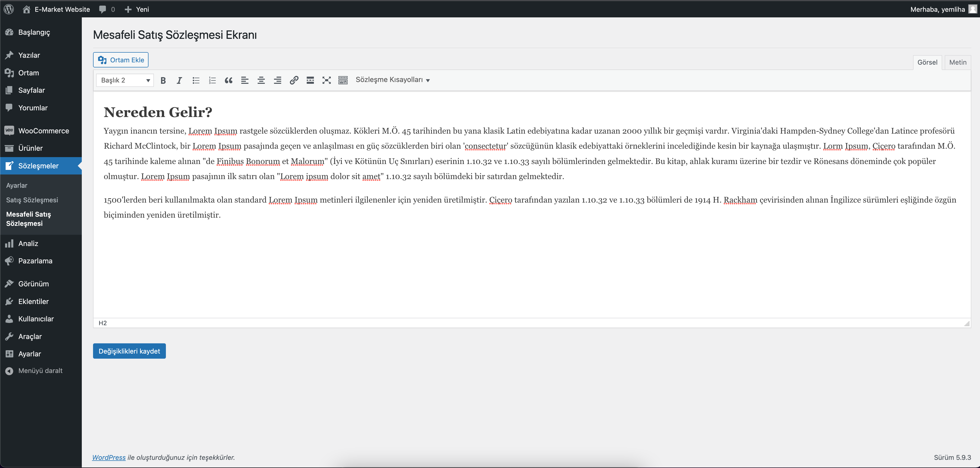Viewport: 980px width, 468px height.
Task: Toggle italic formatting
Action: (x=179, y=80)
